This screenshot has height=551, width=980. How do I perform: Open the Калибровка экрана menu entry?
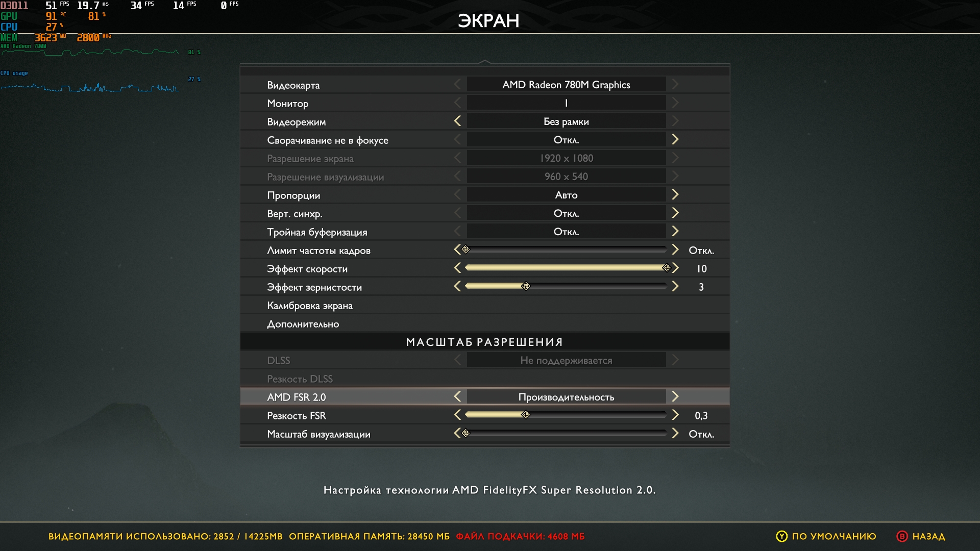point(310,306)
